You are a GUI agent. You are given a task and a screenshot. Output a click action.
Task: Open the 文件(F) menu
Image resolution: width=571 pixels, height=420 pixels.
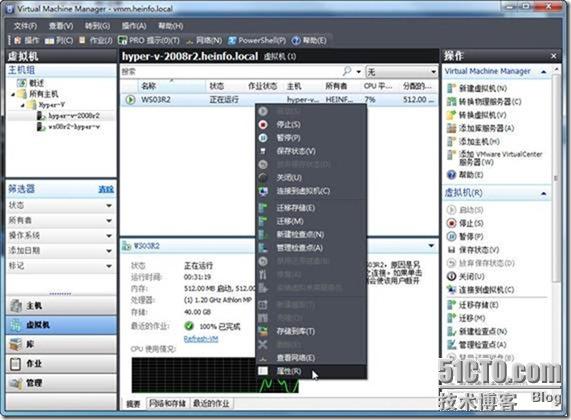tap(25, 26)
